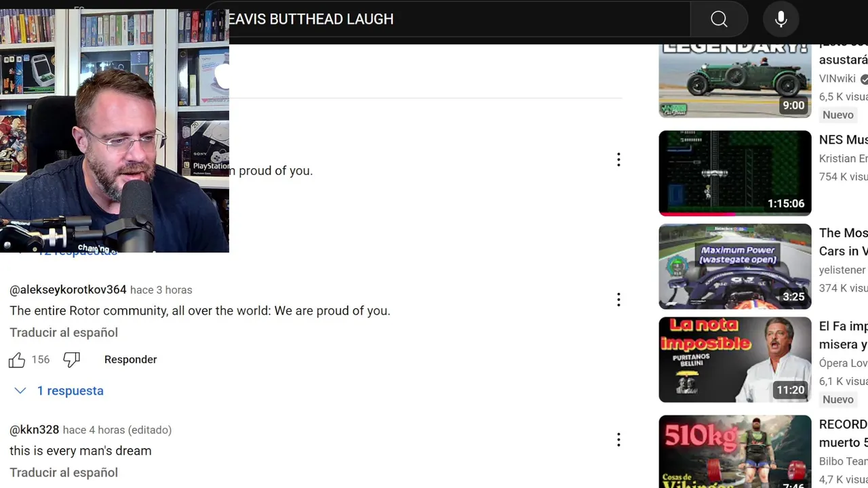Click the like count 156
This screenshot has height=488, width=868.
41,360
